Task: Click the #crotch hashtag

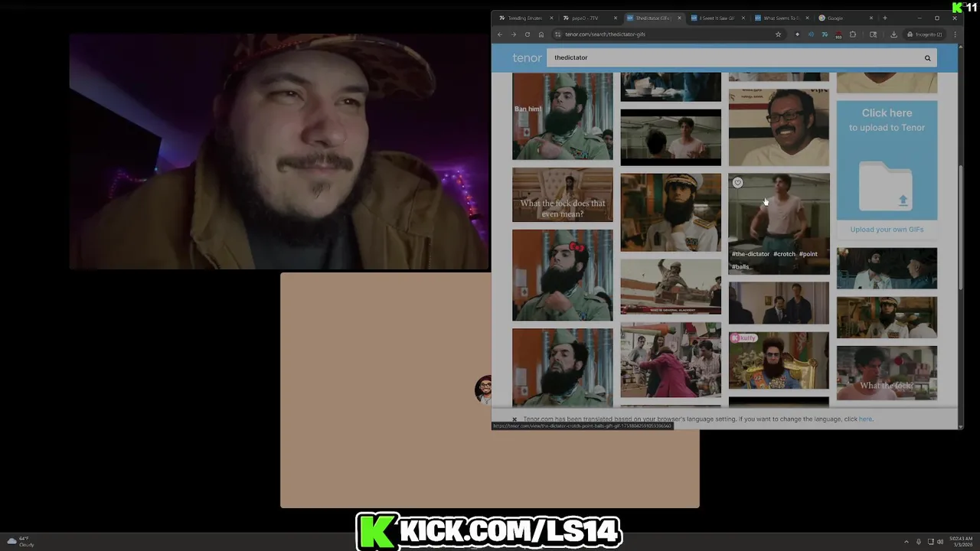Action: [x=785, y=254]
